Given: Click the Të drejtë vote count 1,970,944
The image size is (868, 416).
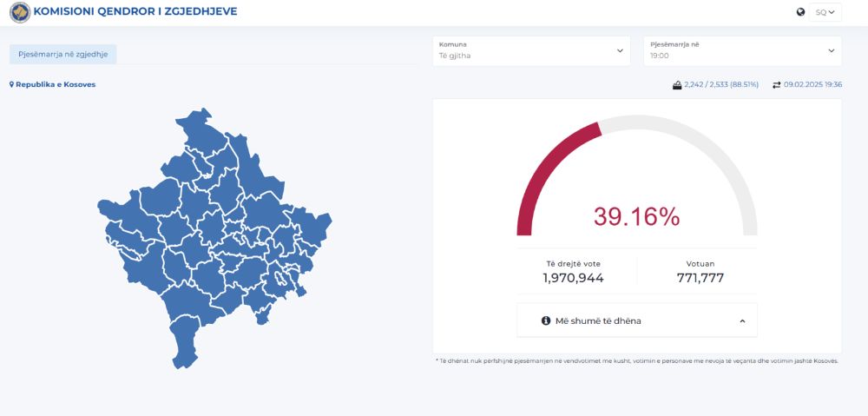Looking at the screenshot, I should pos(573,278).
